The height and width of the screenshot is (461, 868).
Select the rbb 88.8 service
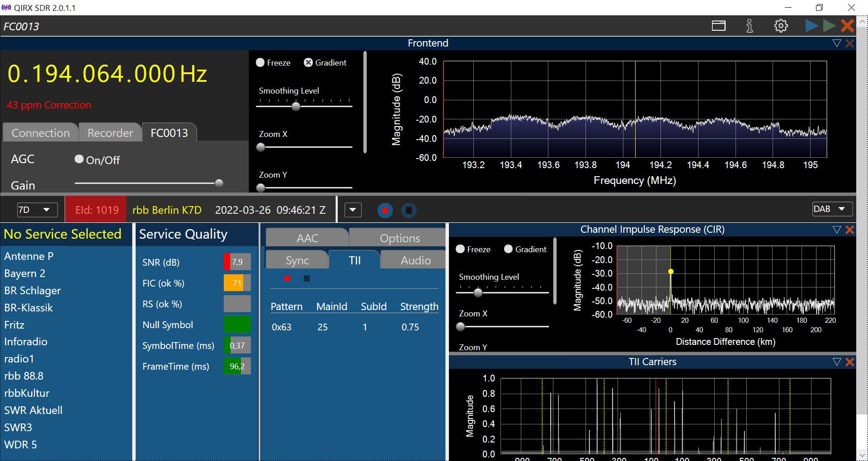[24, 376]
